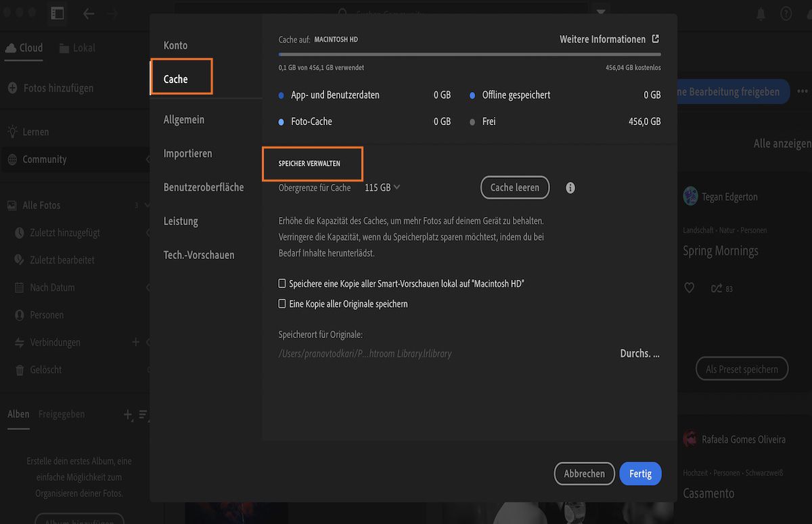
Task: Open the Obergrenze für Cache size dropdown
Action: pos(381,187)
